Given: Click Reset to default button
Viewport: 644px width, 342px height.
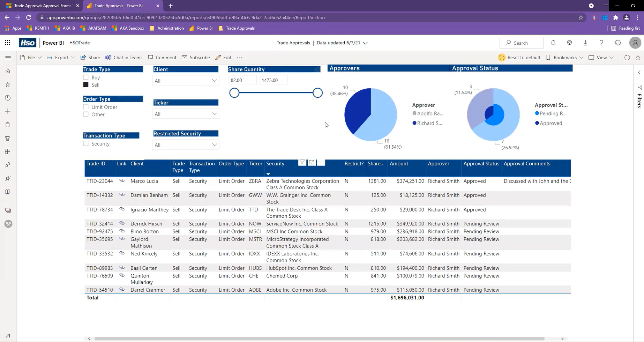Looking at the screenshot, I should pyautogui.click(x=519, y=58).
